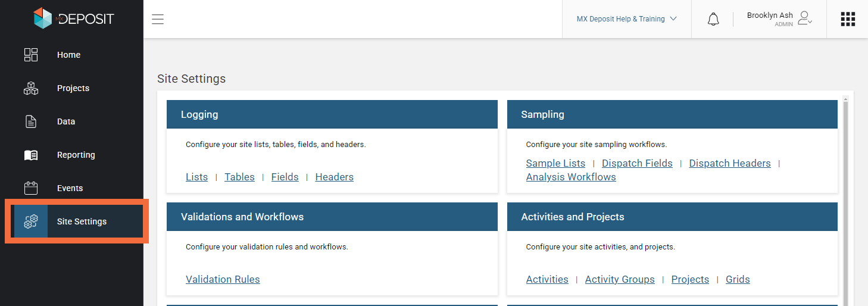Screen dimensions: 868x306
Task: Open the apps grid launcher
Action: tap(848, 19)
